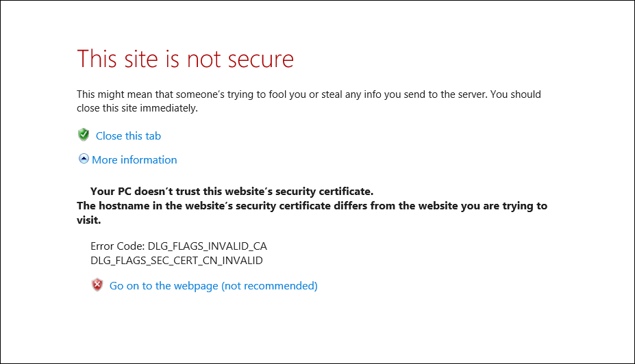The height and width of the screenshot is (364, 635).
Task: Click the 'Error Code:' label
Action: pos(117,246)
